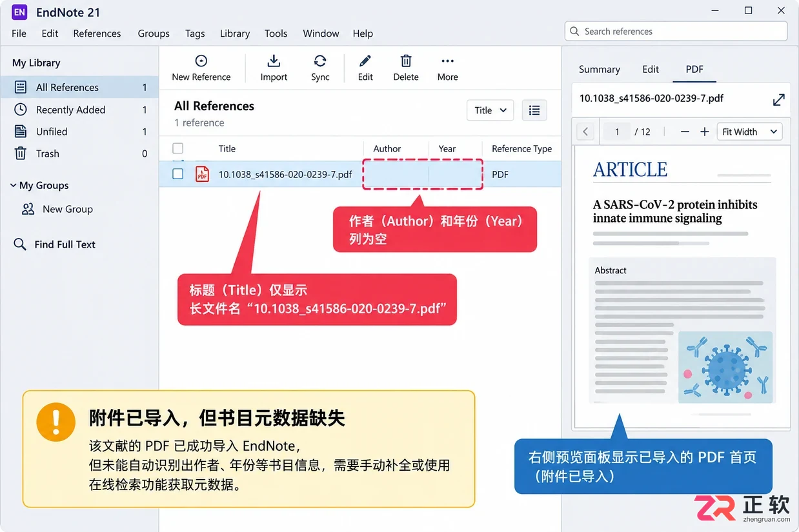
Task: Open the File menu
Action: click(19, 34)
